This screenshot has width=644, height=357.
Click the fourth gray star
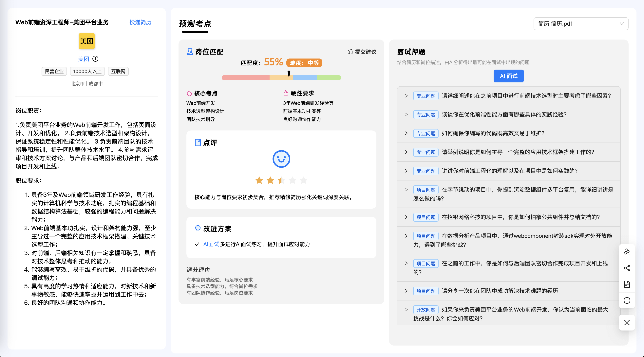tap(293, 180)
